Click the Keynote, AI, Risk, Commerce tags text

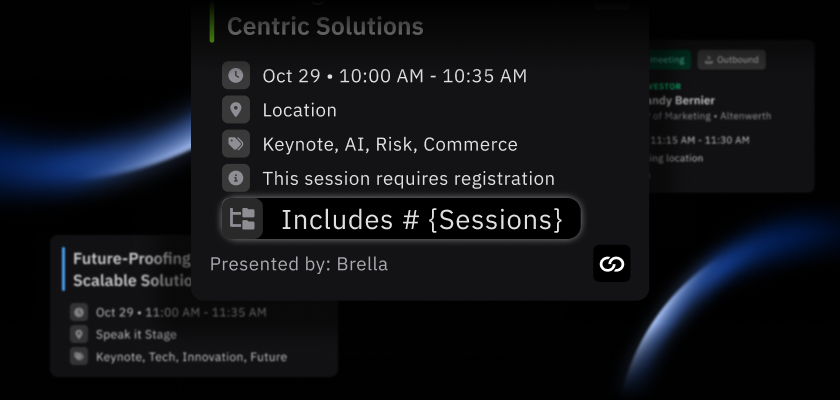[x=390, y=144]
